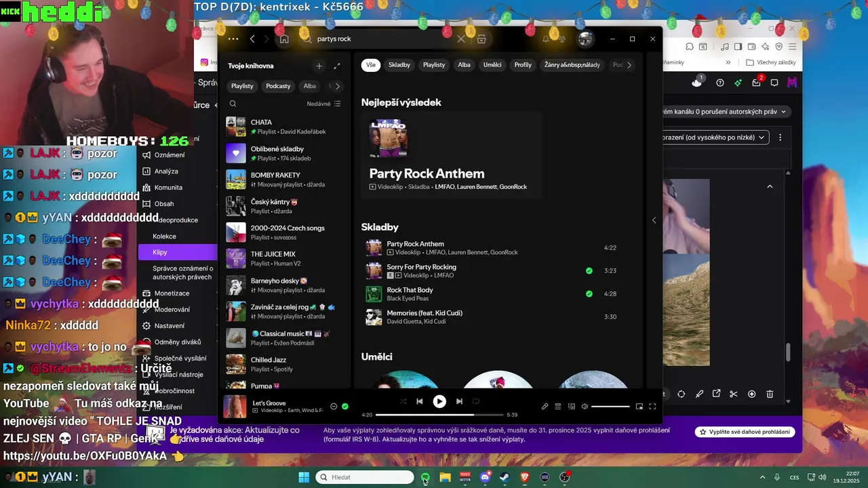Collapse clip panel chevron in Kick dashboard
Screen dimensions: 868x488
770,186
